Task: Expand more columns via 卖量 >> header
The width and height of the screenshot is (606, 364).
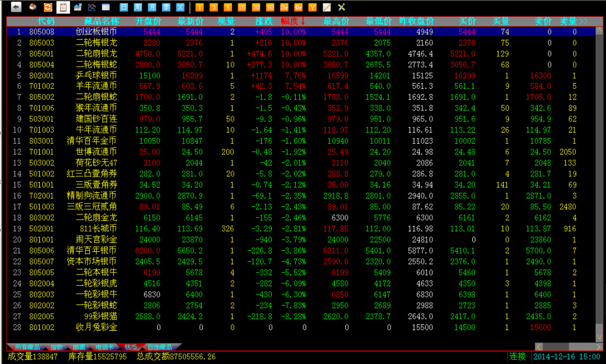Action: pos(573,21)
